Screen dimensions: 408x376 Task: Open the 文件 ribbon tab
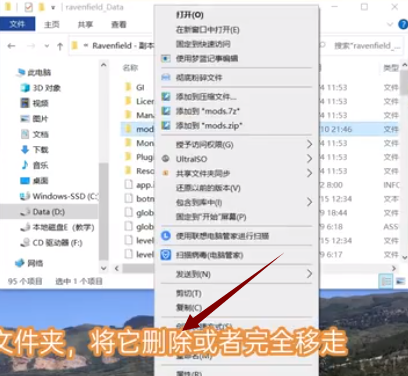(17, 24)
